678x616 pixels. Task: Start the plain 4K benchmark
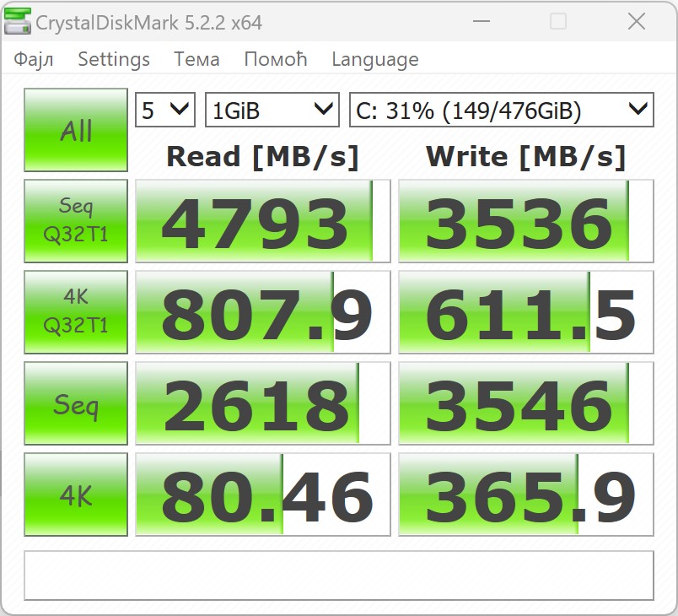(76, 494)
